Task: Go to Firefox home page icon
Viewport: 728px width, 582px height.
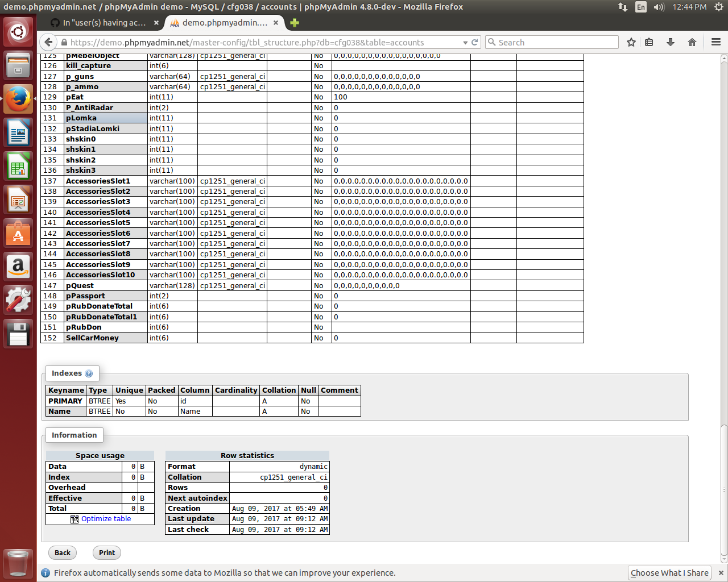Action: click(x=692, y=42)
